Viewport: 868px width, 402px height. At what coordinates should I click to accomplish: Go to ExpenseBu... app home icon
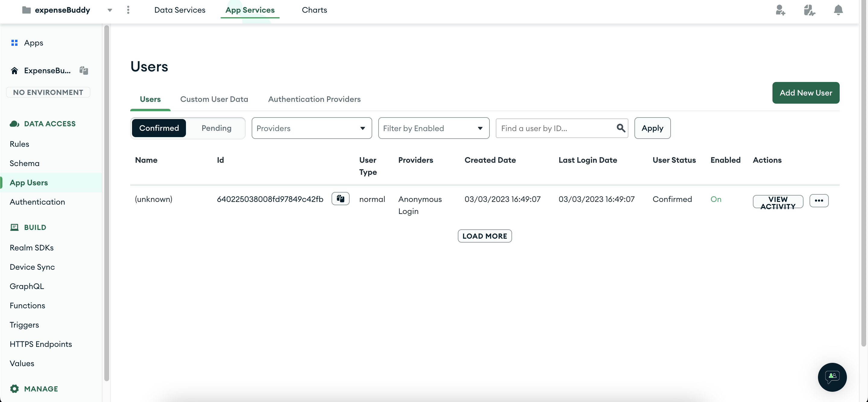click(14, 71)
